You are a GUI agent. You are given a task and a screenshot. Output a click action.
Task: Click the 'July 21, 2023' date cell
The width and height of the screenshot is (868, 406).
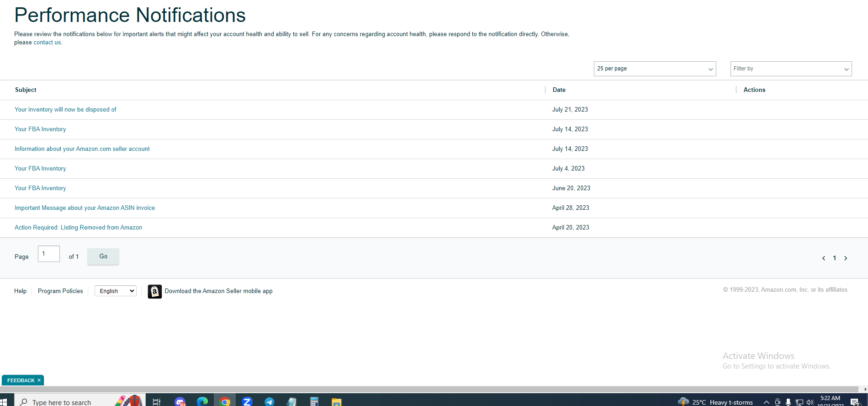[x=570, y=110]
